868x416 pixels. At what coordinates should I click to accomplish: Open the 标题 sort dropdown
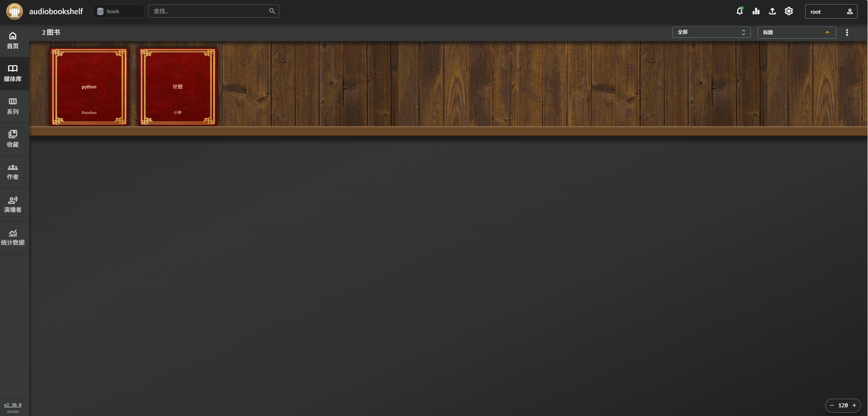click(796, 32)
